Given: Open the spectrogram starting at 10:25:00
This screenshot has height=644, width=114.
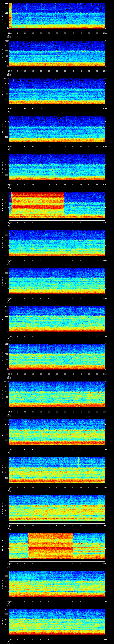Looking at the screenshot, I should tap(57, 432).
